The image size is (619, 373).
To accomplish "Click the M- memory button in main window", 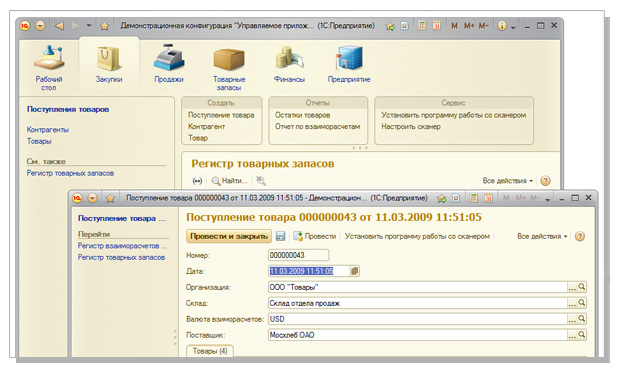I will (x=484, y=26).
